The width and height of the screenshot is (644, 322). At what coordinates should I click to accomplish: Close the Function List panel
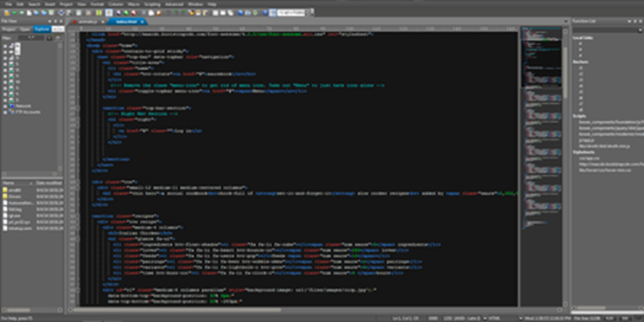[641, 21]
